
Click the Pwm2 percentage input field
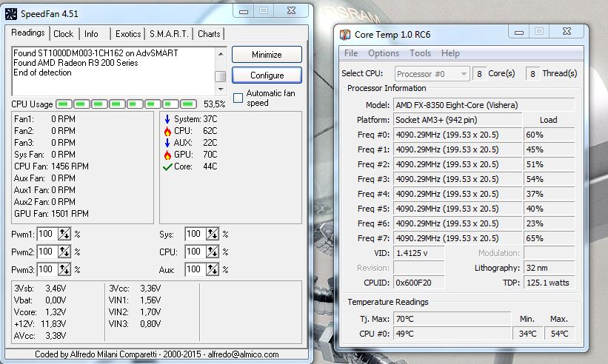47,252
